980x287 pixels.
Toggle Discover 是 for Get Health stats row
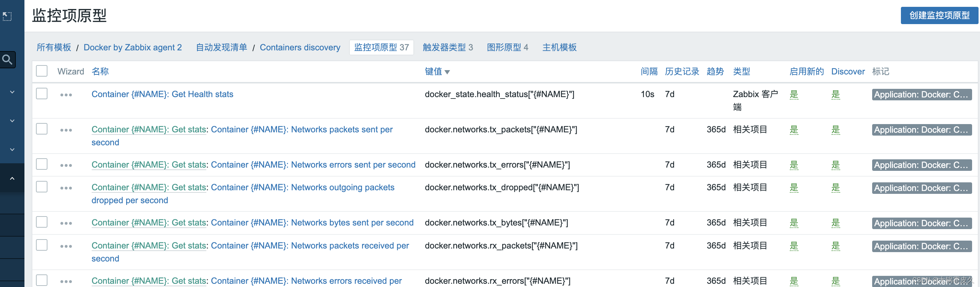(835, 94)
